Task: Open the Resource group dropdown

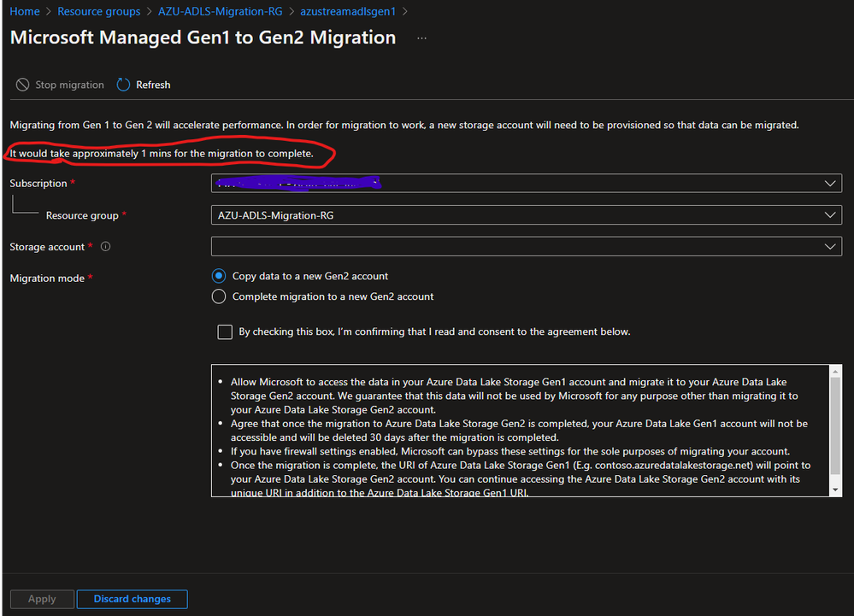Action: (x=526, y=215)
